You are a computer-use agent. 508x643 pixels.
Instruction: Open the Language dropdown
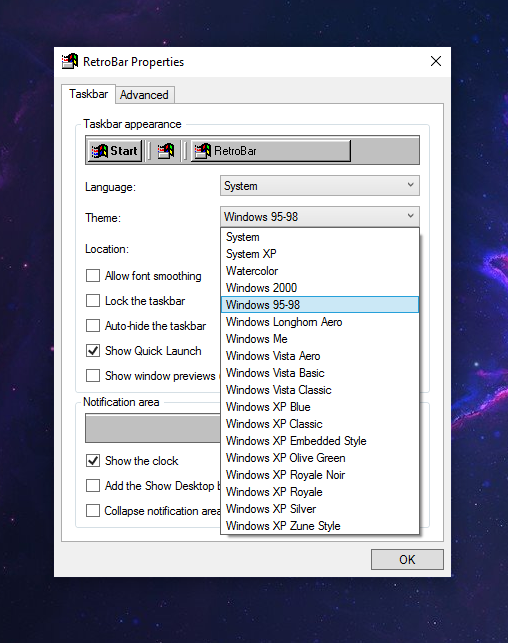(x=320, y=186)
